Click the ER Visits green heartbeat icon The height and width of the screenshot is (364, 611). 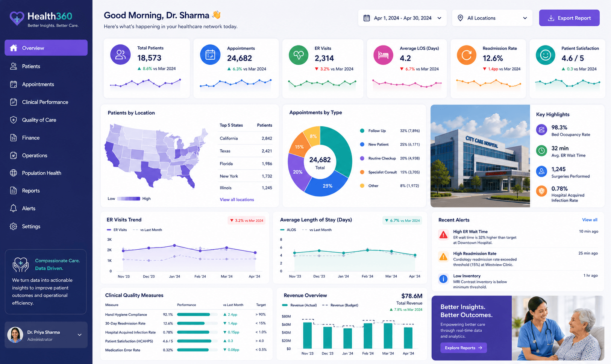pyautogui.click(x=299, y=55)
